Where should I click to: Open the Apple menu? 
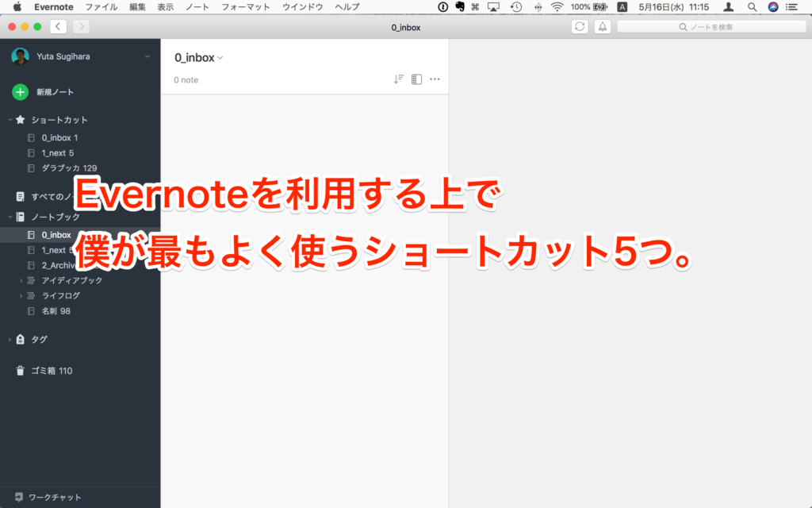coord(17,6)
